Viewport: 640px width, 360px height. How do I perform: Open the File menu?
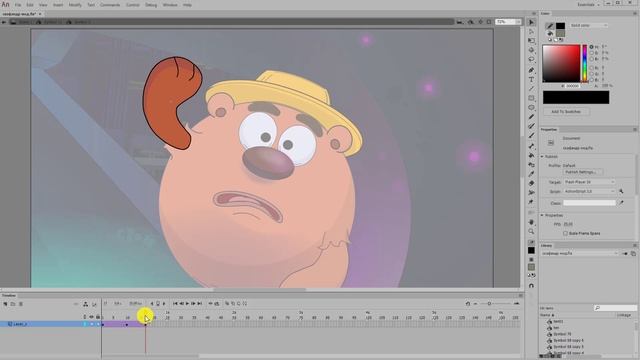coord(18,5)
